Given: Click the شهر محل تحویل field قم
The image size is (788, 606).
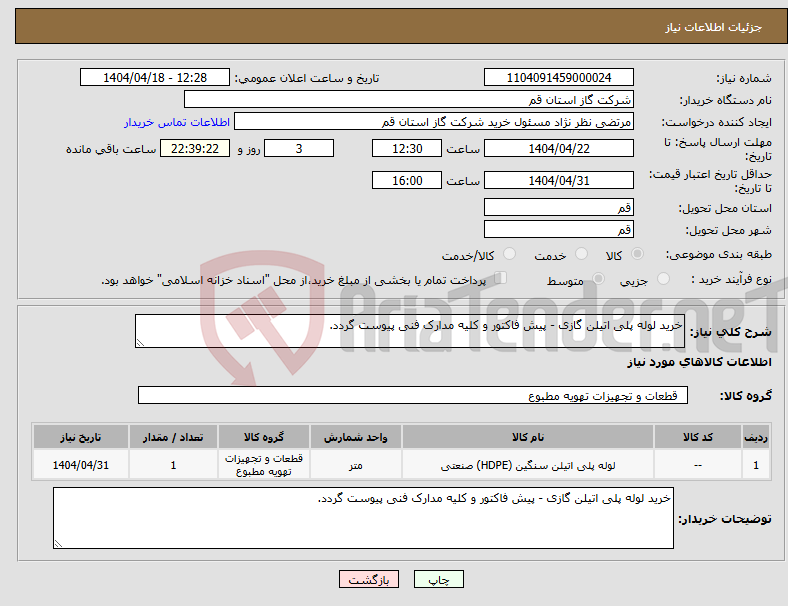Looking at the screenshot, I should pyautogui.click(x=558, y=229).
